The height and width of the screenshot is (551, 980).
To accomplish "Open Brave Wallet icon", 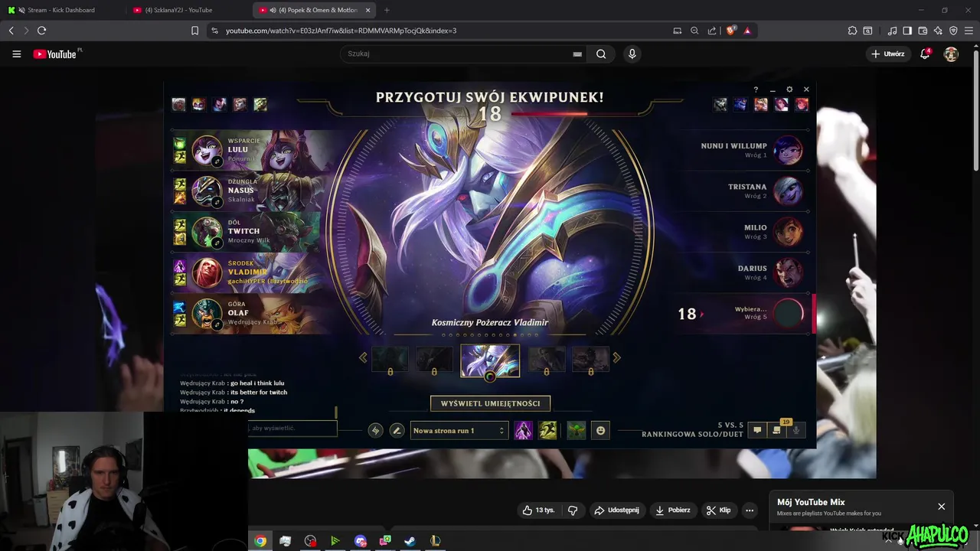I will coord(923,31).
